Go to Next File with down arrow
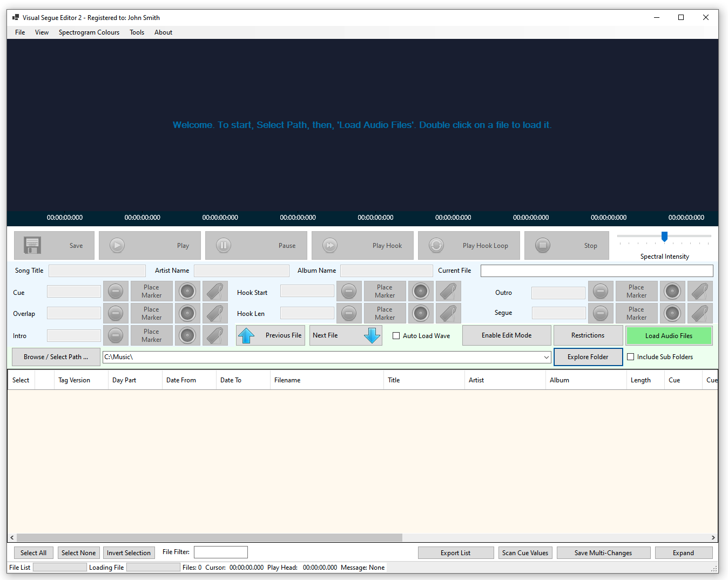The width and height of the screenshot is (728, 580). [x=346, y=335]
